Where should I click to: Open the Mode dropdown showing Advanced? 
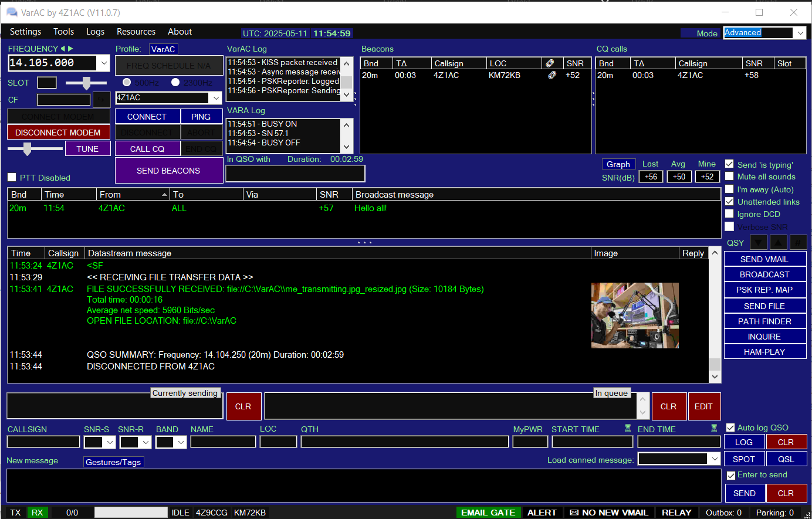click(x=800, y=33)
